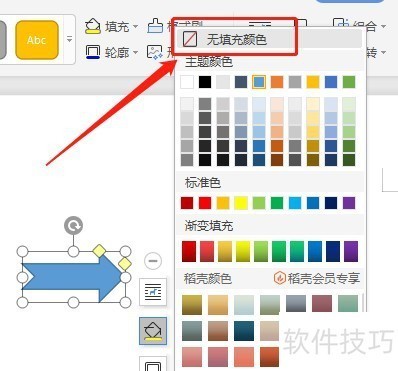Choose yellow standard color
This screenshot has height=371, width=398.
[241, 203]
